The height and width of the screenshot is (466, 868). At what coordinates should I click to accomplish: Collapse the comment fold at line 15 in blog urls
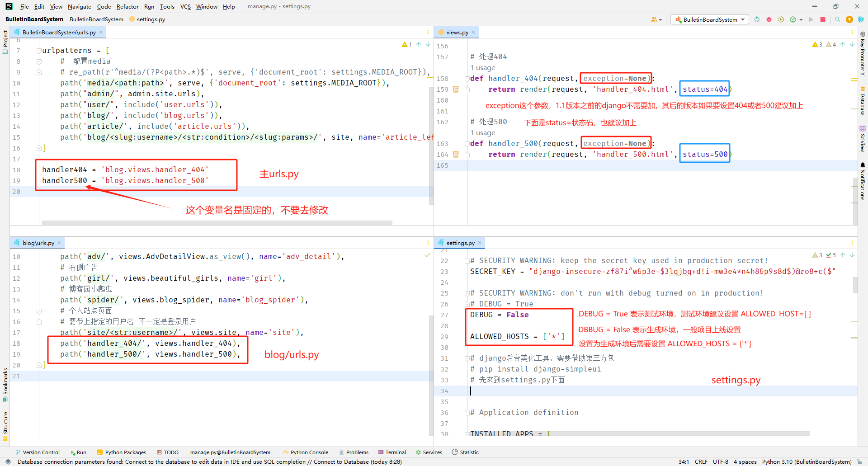point(39,311)
